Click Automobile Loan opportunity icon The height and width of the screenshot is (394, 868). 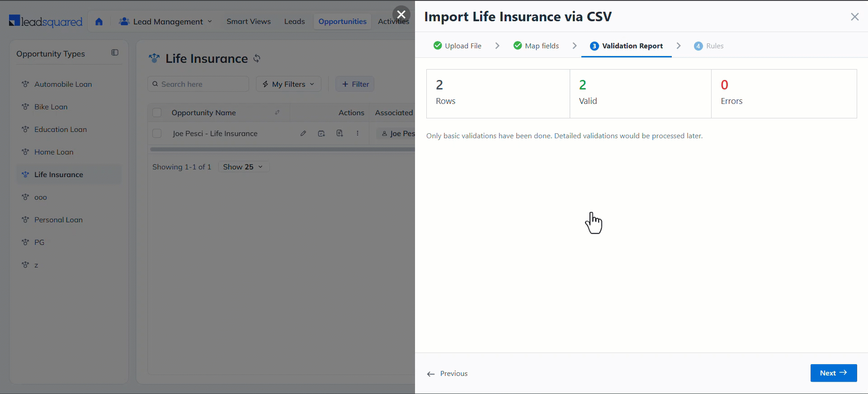tap(25, 84)
